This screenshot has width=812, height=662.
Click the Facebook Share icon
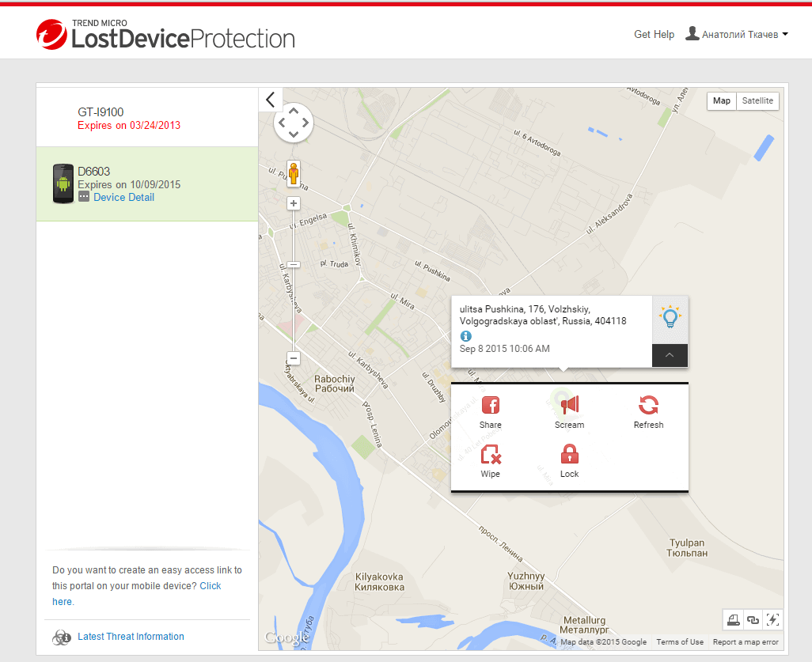click(x=491, y=405)
